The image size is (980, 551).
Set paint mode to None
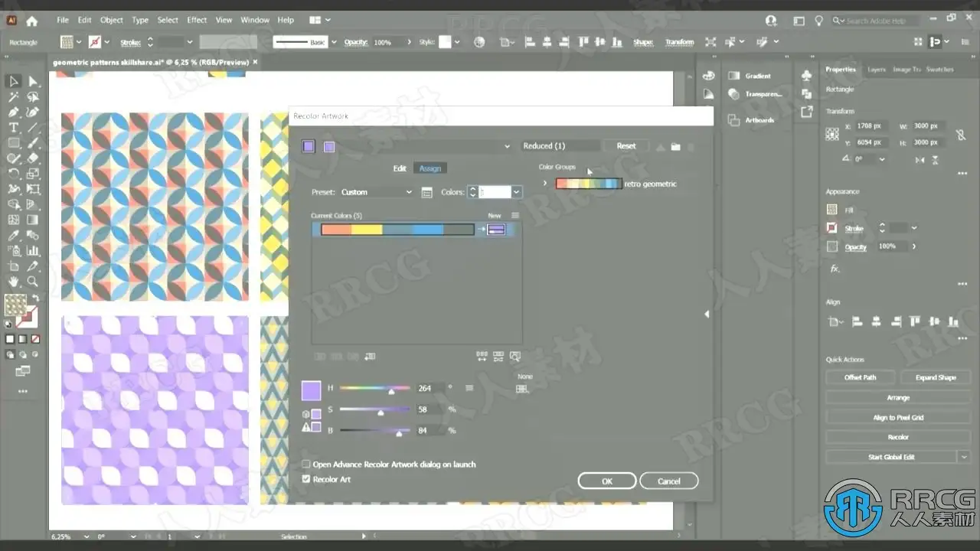(34, 339)
